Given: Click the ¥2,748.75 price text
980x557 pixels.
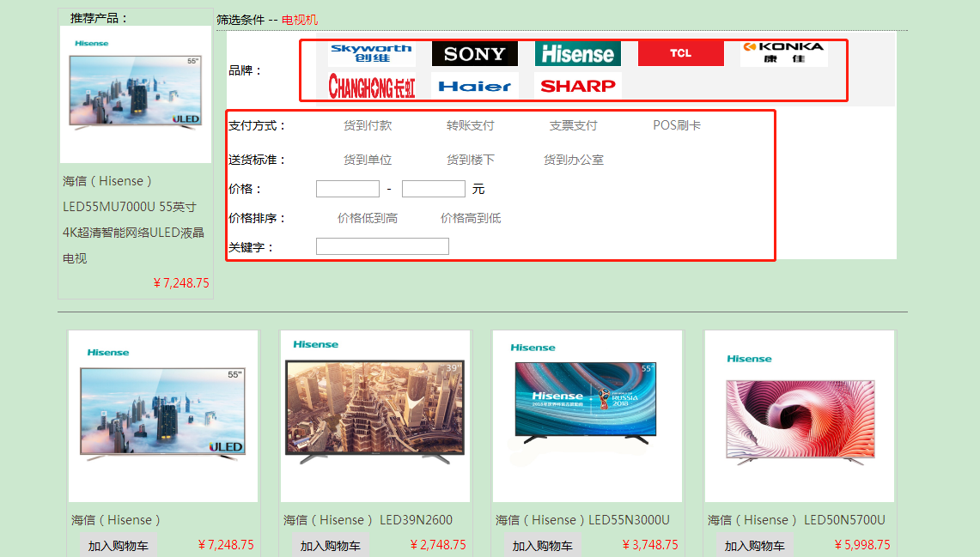Looking at the screenshot, I should point(438,545).
